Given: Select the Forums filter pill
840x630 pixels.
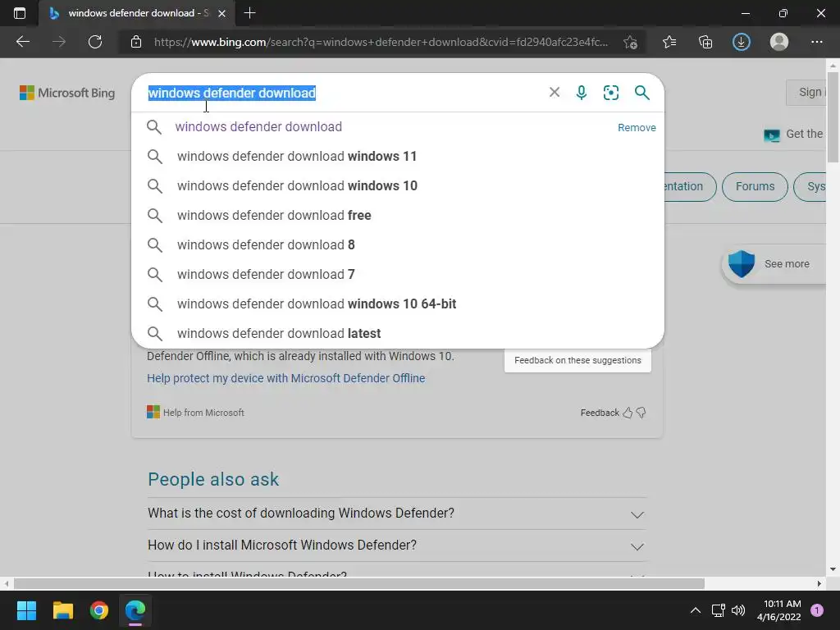Looking at the screenshot, I should coord(755,186).
